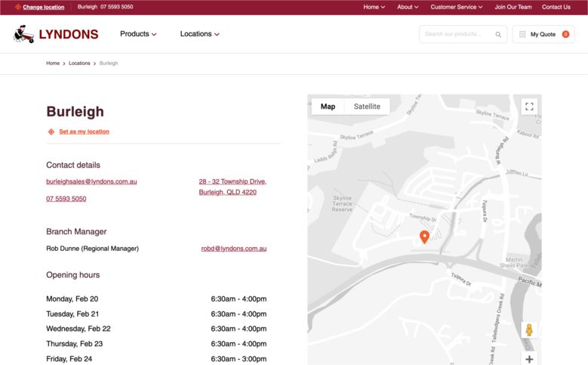Click Skyline Terrace Reserve label on map
The height and width of the screenshot is (365, 588).
[342, 204]
